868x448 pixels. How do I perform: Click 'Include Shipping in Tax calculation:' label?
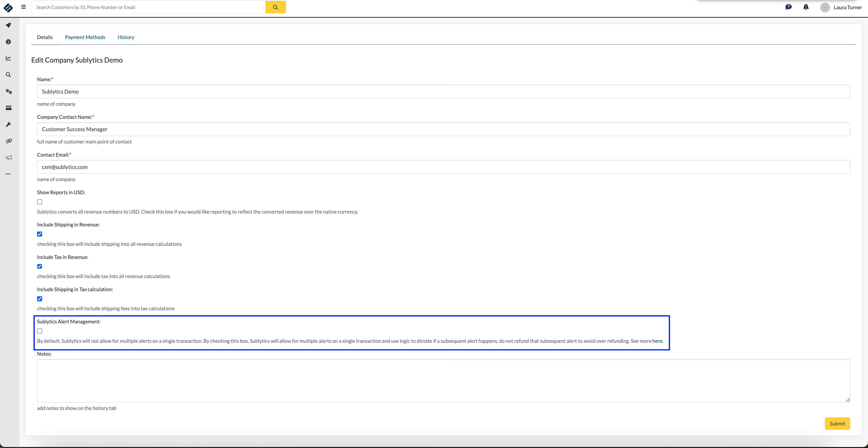75,289
